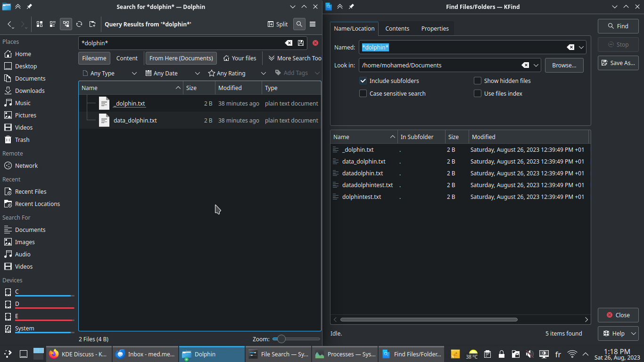Screen dimensions: 644x362
Task: Switch Dolphin to Compact view mode
Action: (x=53, y=24)
